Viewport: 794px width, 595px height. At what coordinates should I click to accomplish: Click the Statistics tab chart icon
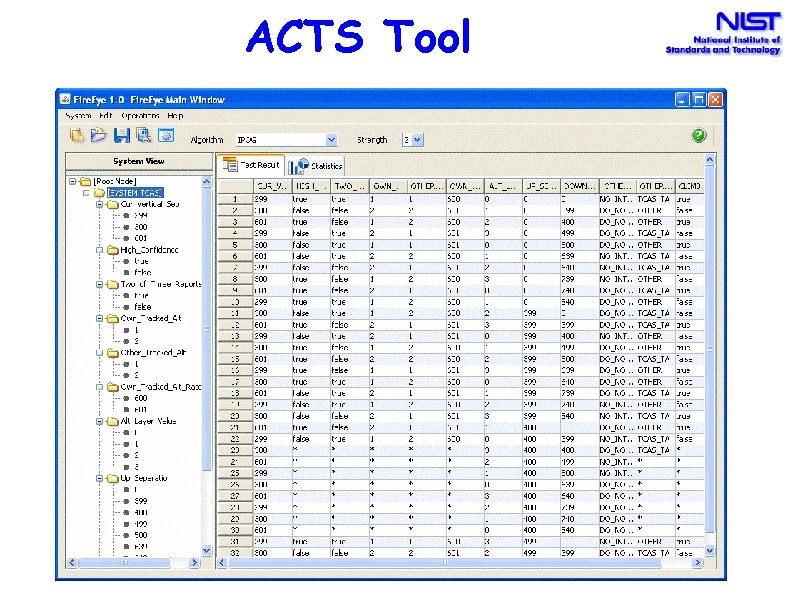pyautogui.click(x=299, y=166)
